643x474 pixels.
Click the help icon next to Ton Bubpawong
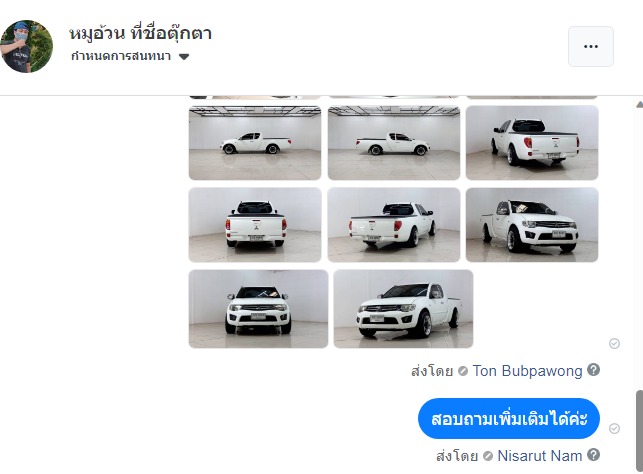pos(593,369)
